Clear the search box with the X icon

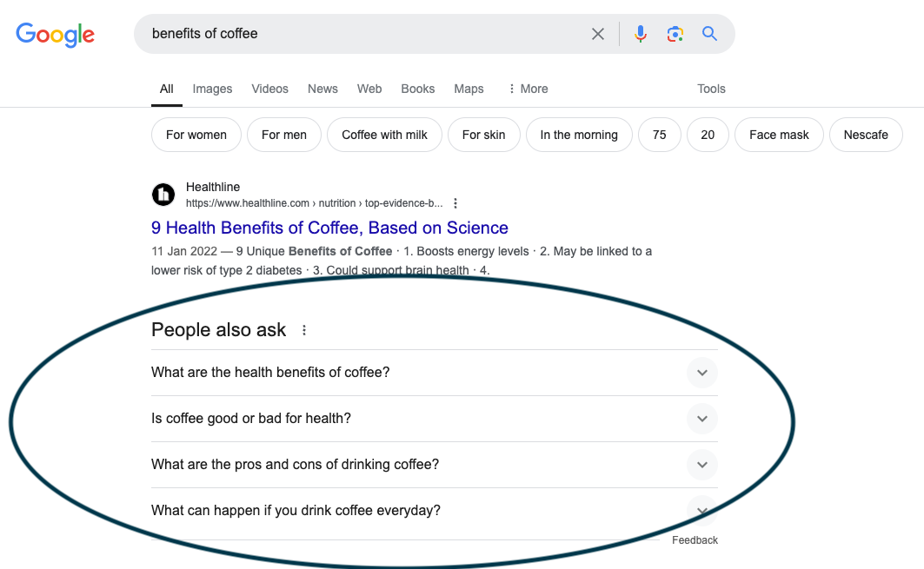pyautogui.click(x=597, y=33)
